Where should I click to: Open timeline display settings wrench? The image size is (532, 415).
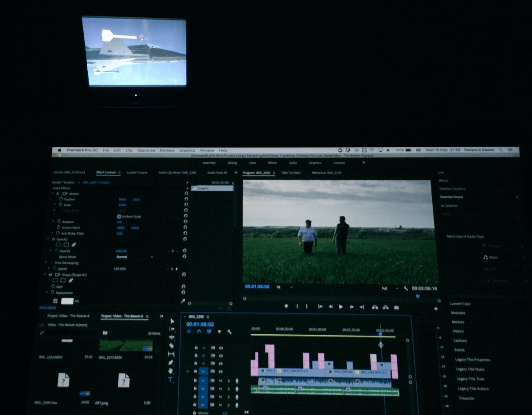(x=229, y=331)
